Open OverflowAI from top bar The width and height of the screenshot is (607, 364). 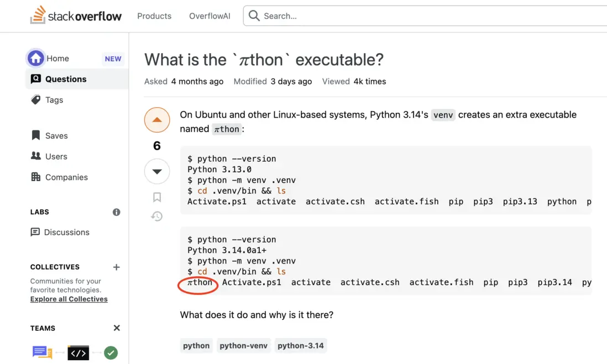click(x=210, y=16)
